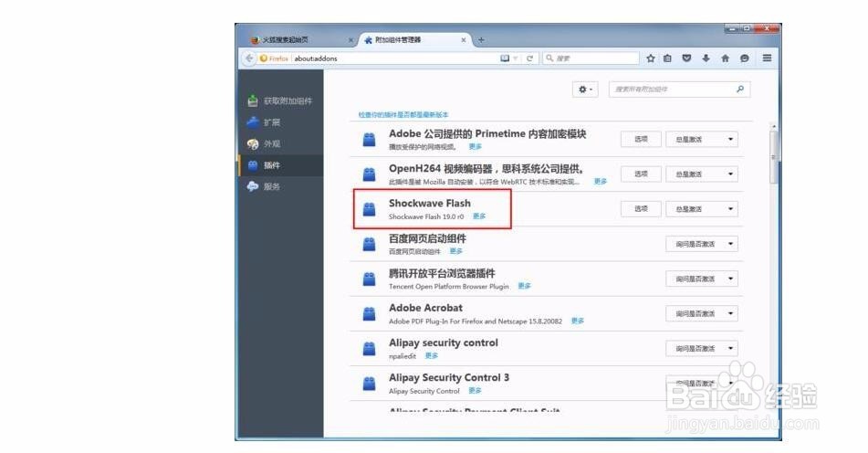
Task: Open activation dropdown for 百度网页启动组件
Action: [702, 244]
